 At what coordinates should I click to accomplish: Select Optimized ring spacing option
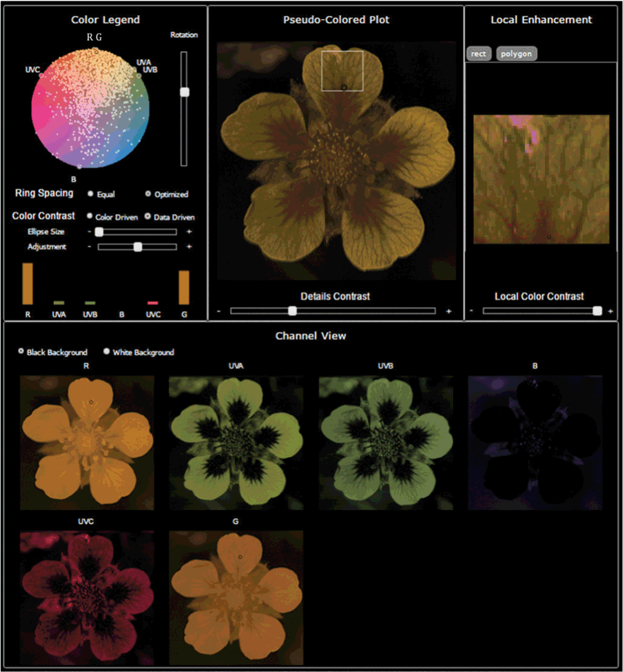148,194
